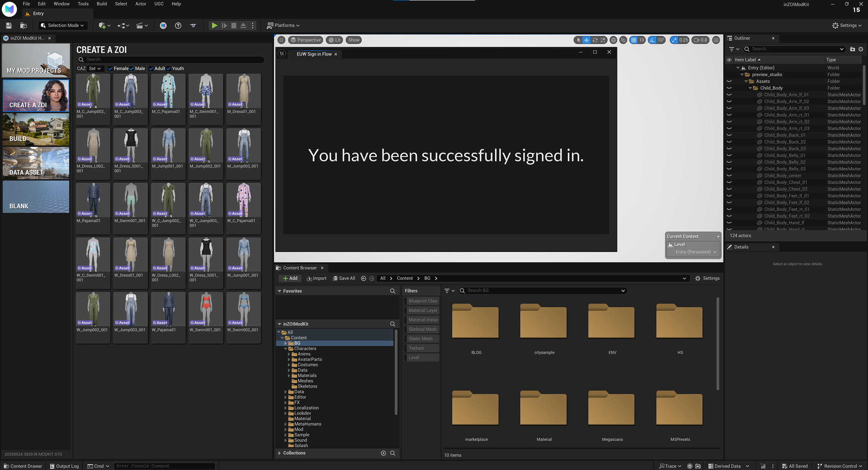The width and height of the screenshot is (868, 470).
Task: Toggle the Adult filter checkbox
Action: (x=151, y=68)
